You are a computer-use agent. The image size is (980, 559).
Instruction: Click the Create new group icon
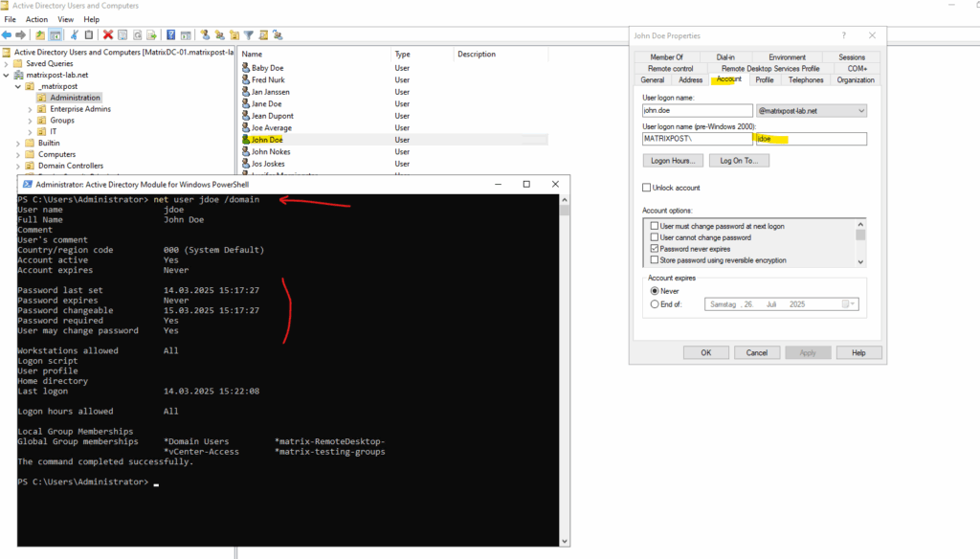click(219, 35)
